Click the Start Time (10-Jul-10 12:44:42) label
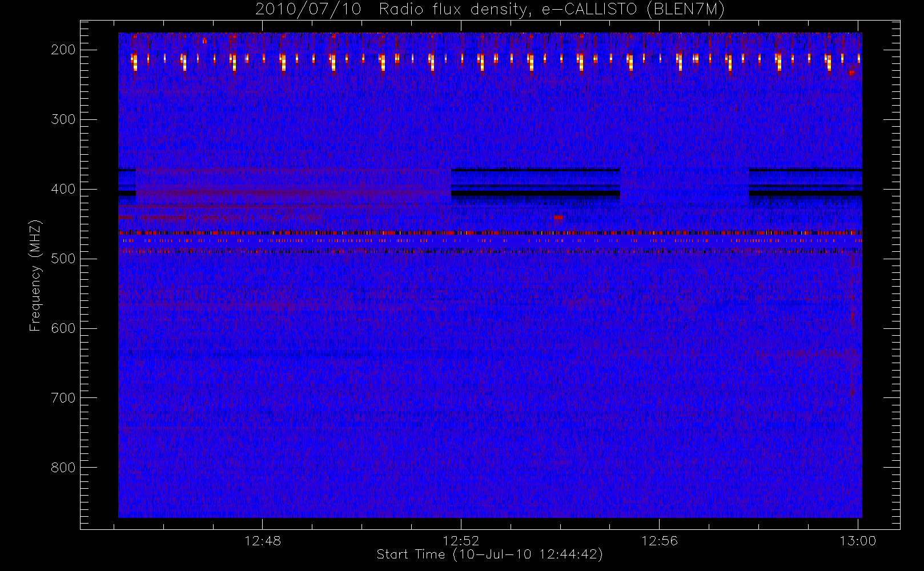The height and width of the screenshot is (571, 924). coord(490,554)
